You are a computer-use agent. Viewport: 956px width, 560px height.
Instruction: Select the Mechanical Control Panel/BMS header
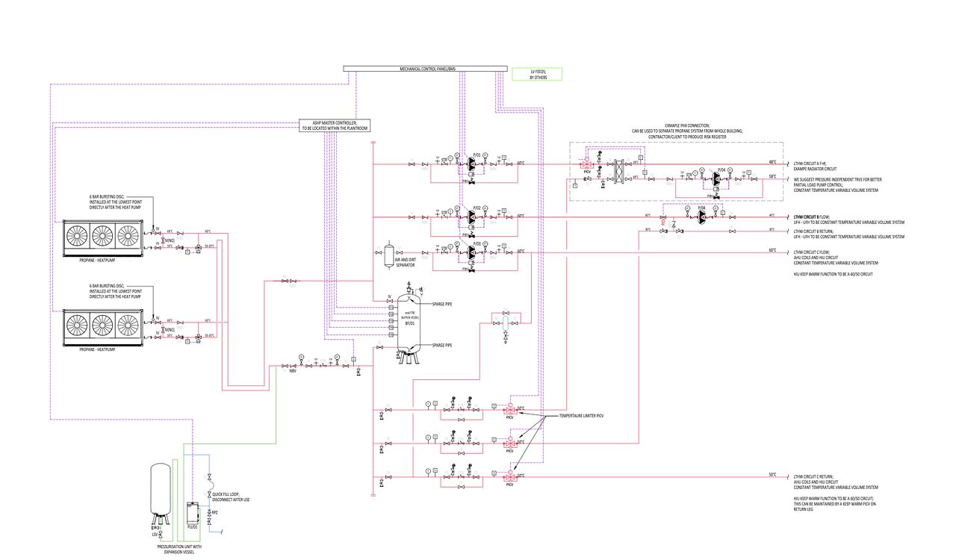coord(428,69)
